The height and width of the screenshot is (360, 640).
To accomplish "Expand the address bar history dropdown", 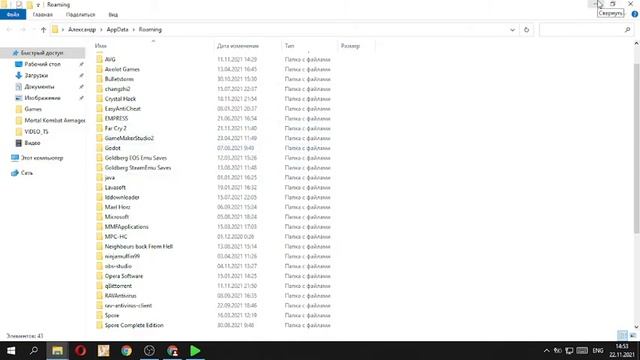I will (x=512, y=29).
